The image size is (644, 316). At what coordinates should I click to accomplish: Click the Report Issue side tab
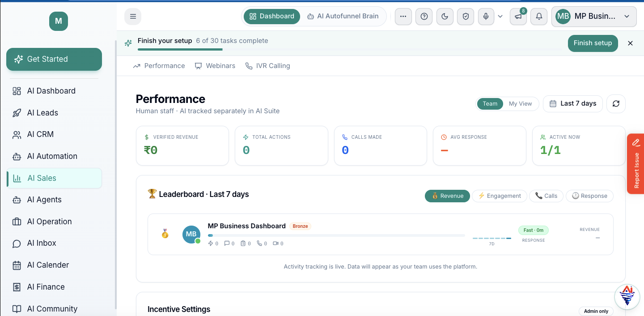(636, 164)
